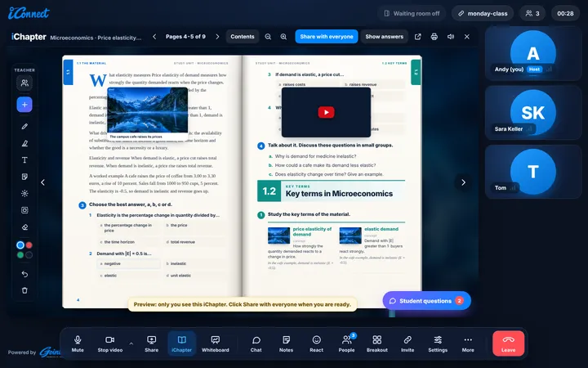Open meeting Settings
This screenshot has height=368, width=588.
(x=438, y=344)
